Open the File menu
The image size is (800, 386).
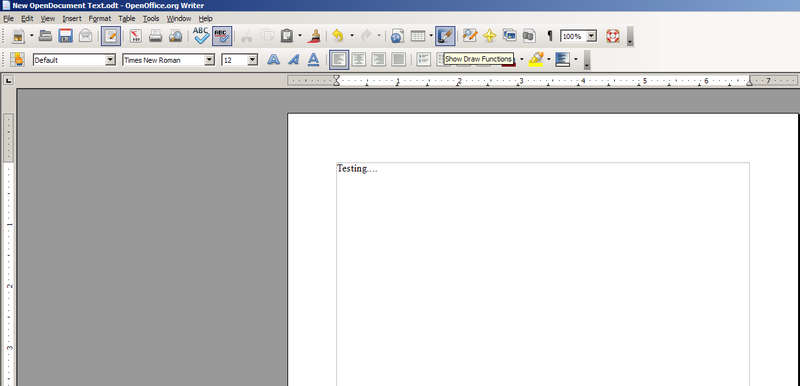[x=8, y=18]
